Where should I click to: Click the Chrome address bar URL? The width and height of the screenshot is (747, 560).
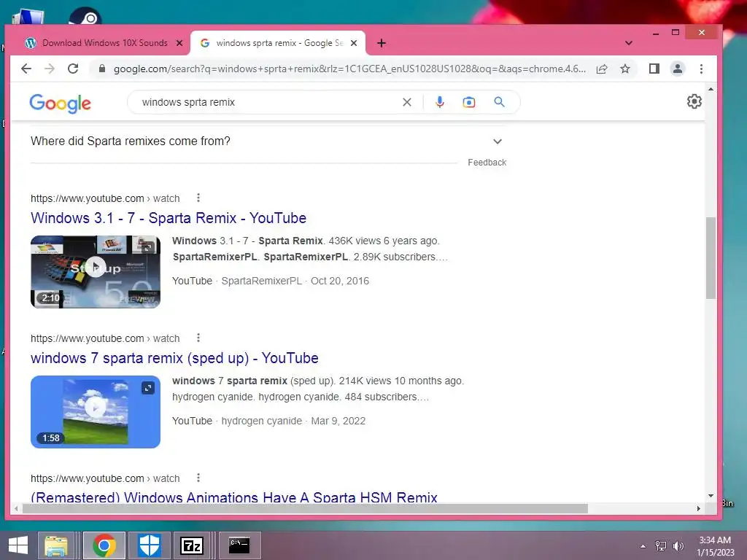[349, 69]
